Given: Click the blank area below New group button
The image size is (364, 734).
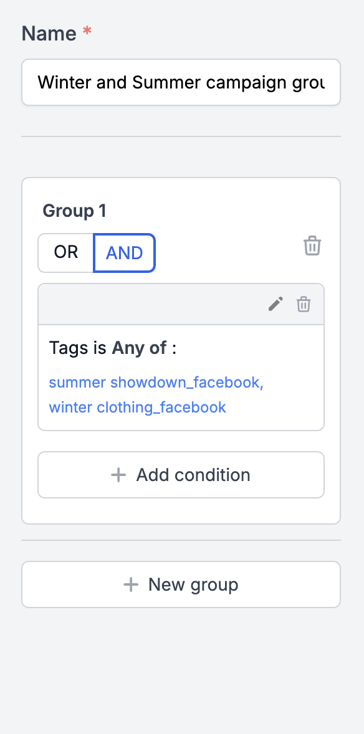Looking at the screenshot, I should coord(181,669).
